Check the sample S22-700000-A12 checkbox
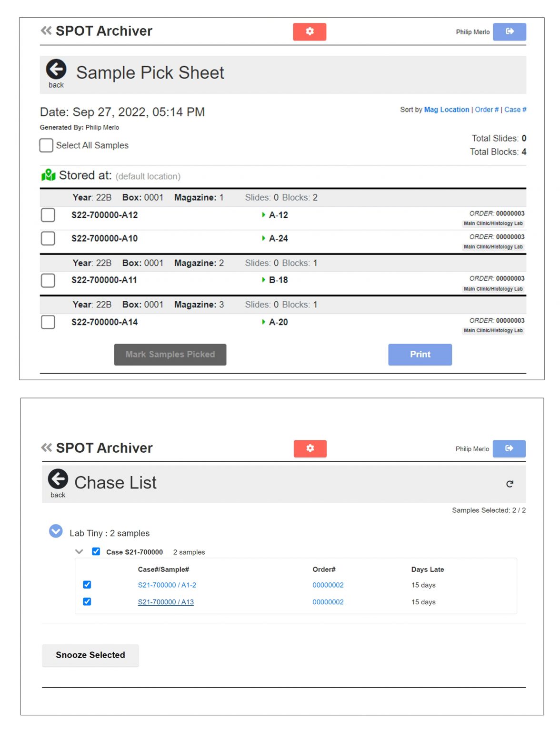The height and width of the screenshot is (732, 560). click(48, 215)
